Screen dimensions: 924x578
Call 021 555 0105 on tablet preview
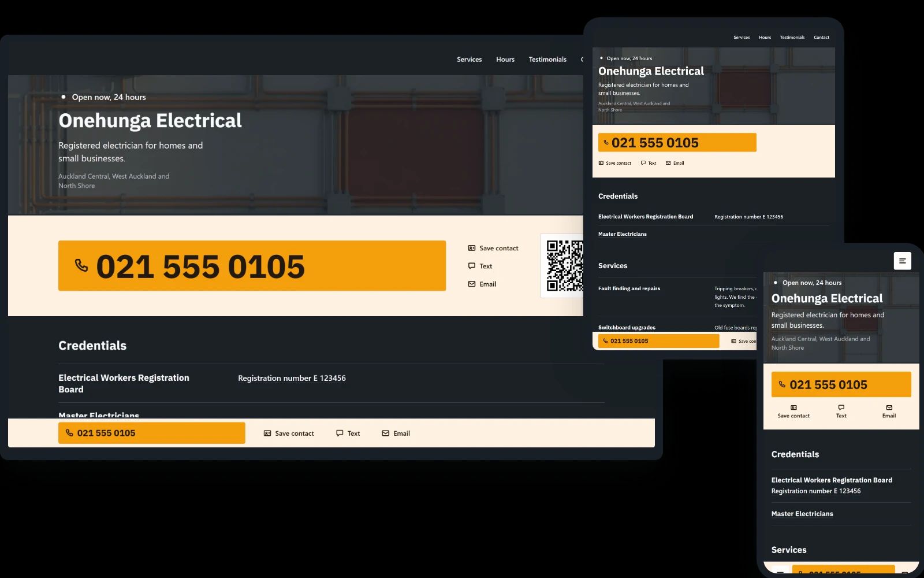tap(677, 142)
